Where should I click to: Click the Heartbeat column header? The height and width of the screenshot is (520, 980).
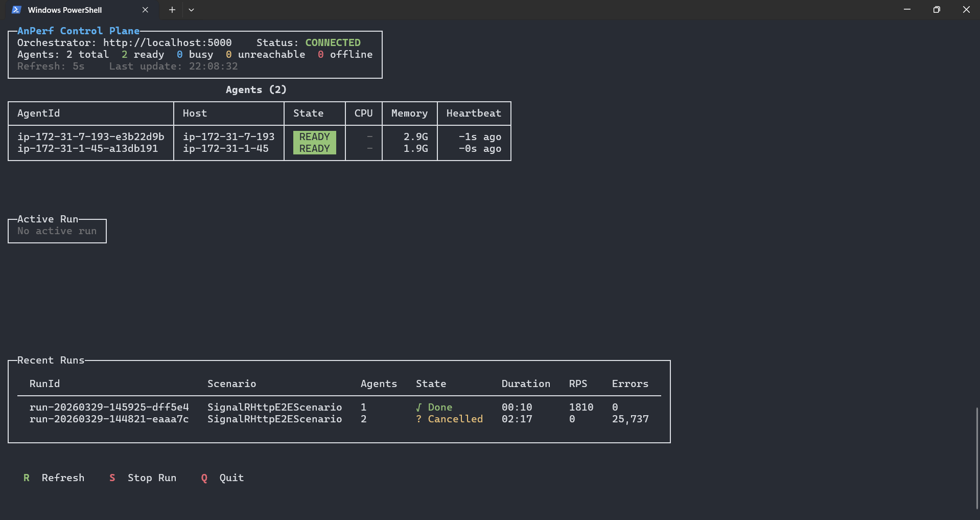474,113
